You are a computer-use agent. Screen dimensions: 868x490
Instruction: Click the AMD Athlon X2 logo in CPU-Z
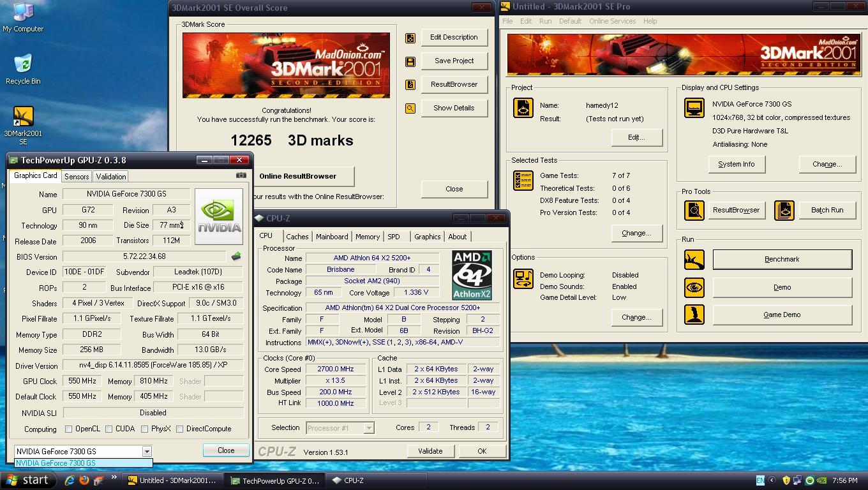472,275
